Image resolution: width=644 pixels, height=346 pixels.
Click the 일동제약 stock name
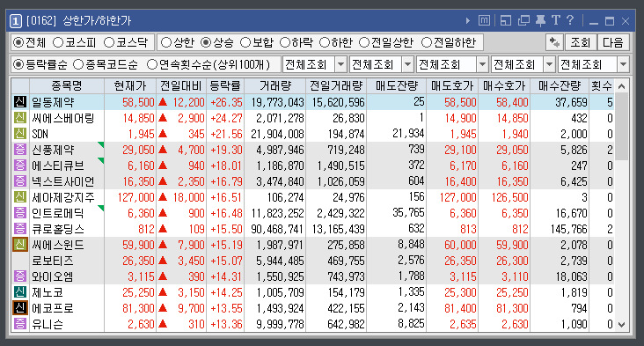53,102
